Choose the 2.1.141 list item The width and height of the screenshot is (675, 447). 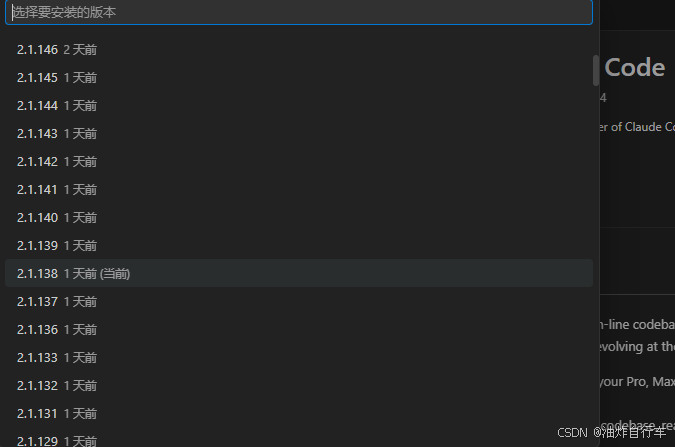click(299, 189)
